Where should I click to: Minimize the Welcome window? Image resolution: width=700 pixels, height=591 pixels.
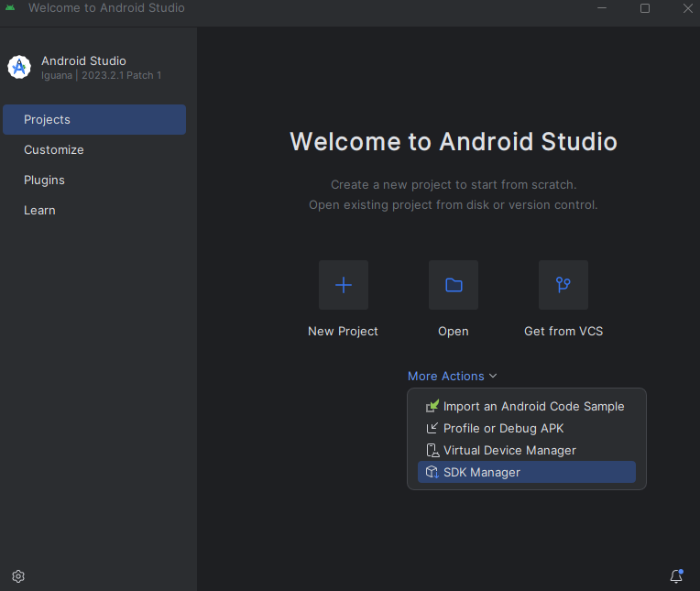pyautogui.click(x=602, y=8)
